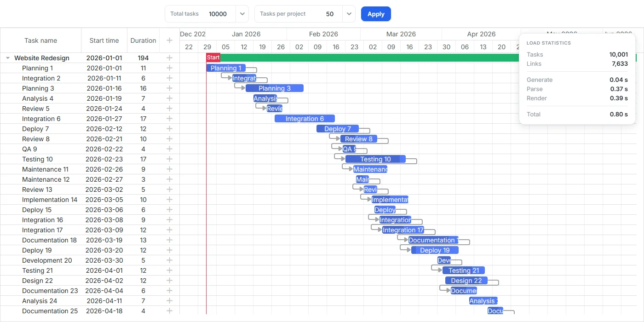Open the Total tasks dropdown arrow

click(242, 14)
